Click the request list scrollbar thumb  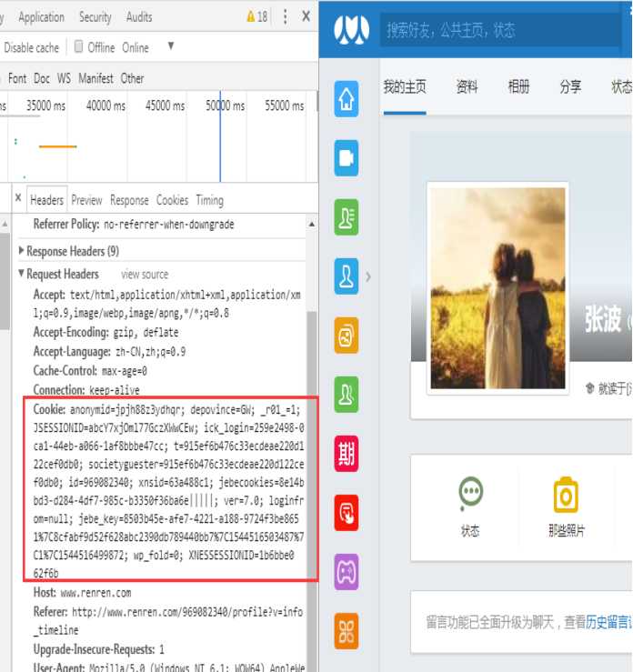(5, 282)
